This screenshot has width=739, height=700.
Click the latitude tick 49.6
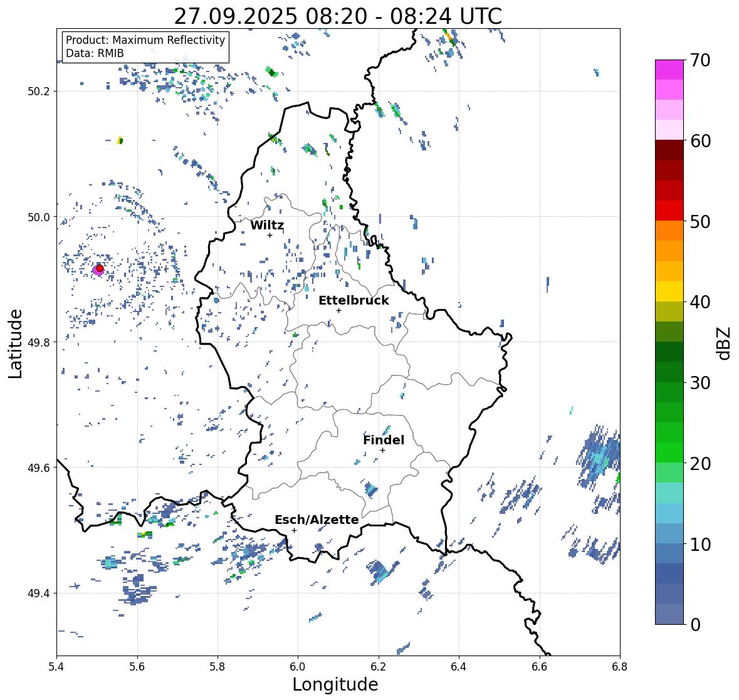tap(39, 468)
